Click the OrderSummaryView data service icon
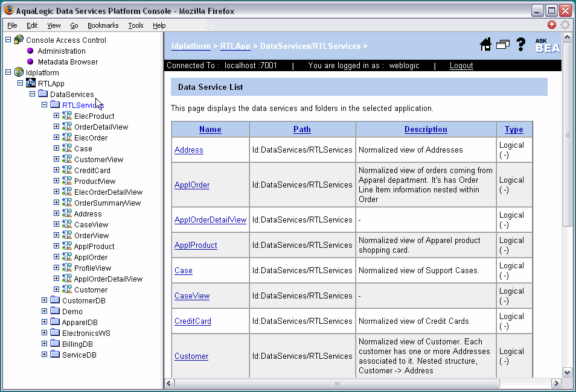 (67, 202)
